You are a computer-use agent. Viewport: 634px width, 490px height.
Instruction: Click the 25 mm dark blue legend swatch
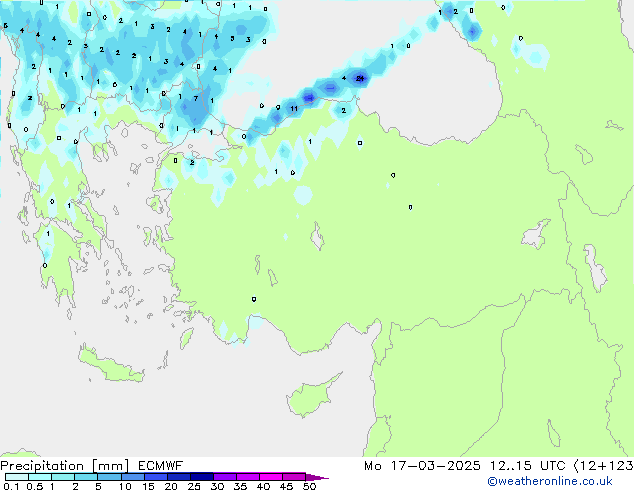coord(201,477)
